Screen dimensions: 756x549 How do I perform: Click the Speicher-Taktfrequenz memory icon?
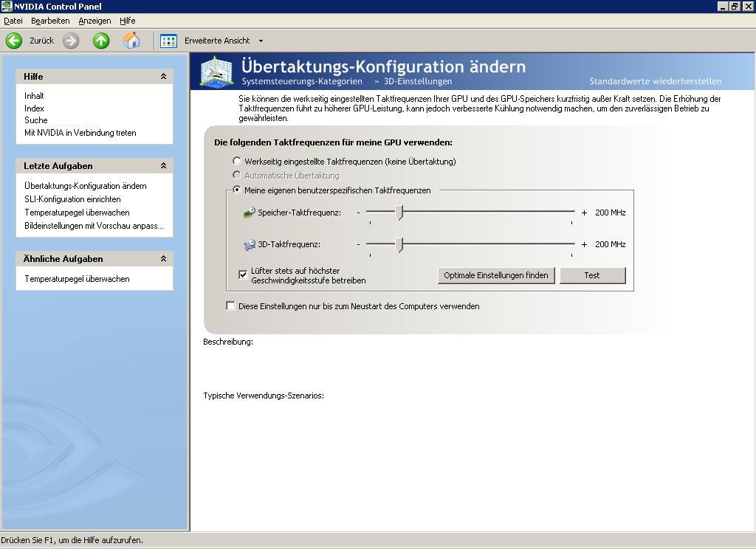tap(249, 213)
